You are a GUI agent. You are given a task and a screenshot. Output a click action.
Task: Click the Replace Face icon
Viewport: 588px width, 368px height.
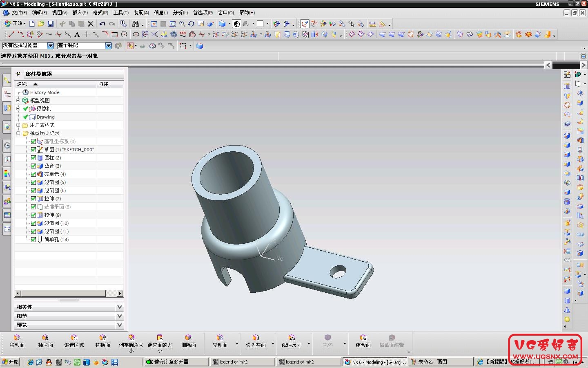click(x=102, y=341)
